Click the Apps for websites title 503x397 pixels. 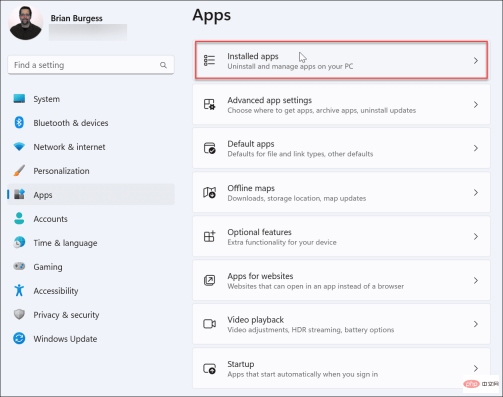[260, 276]
